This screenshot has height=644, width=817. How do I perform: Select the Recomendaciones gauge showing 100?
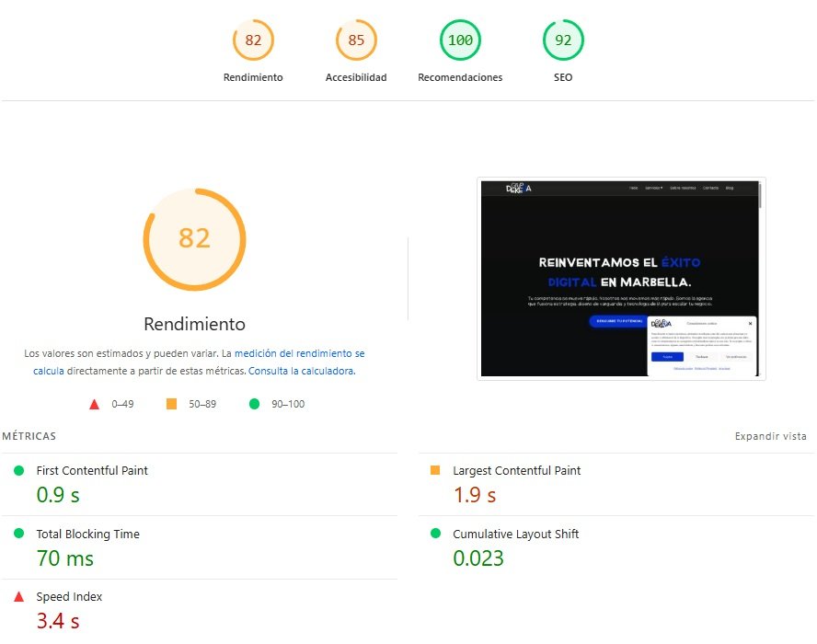[460, 40]
